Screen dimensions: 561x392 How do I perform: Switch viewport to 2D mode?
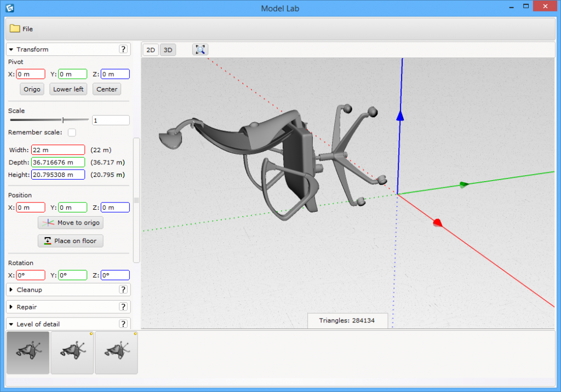[150, 49]
